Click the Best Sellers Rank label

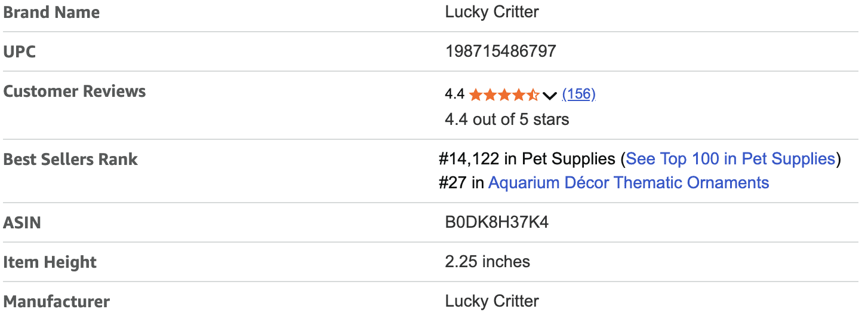70,160
